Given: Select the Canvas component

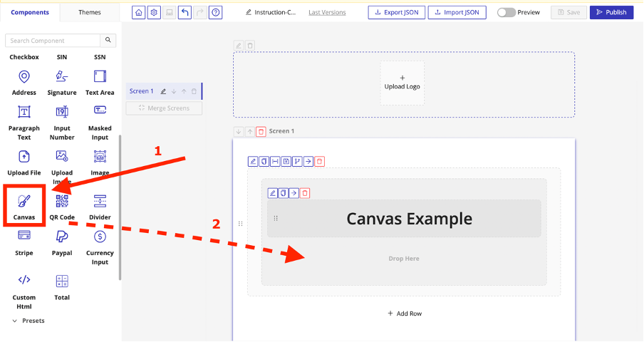Looking at the screenshot, I should tap(24, 205).
